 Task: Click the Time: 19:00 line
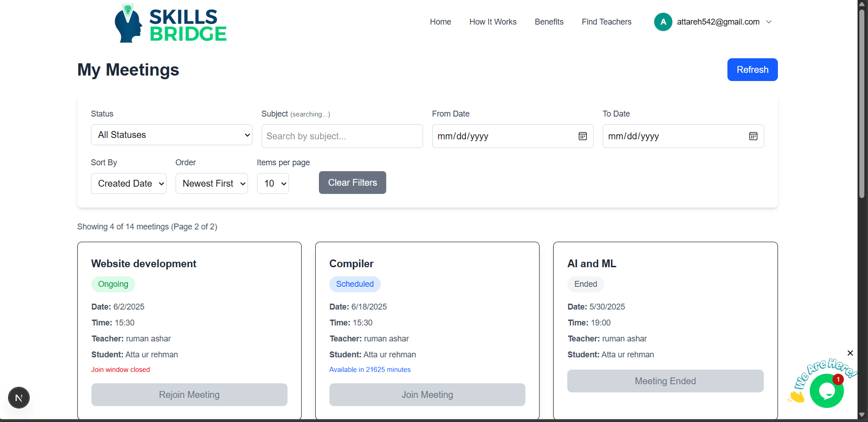(x=589, y=323)
